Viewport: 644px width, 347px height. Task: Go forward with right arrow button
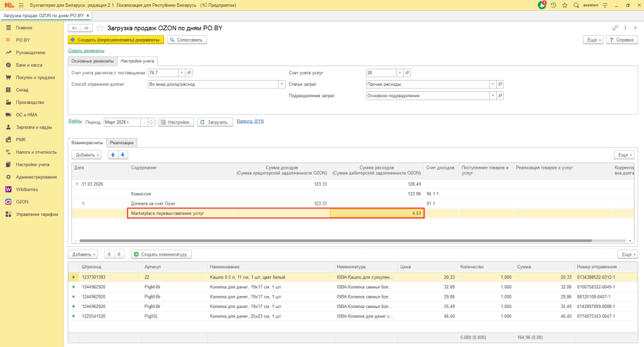[x=86, y=28]
